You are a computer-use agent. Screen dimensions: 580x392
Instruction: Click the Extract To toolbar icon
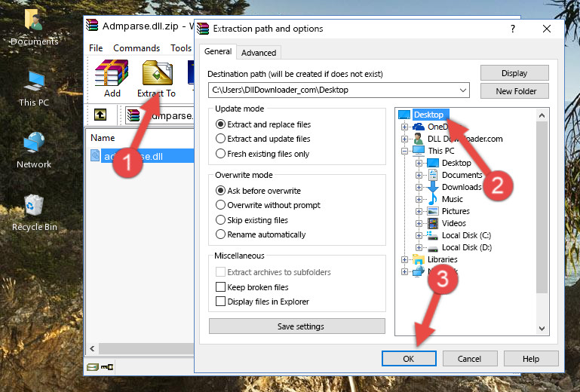point(157,73)
